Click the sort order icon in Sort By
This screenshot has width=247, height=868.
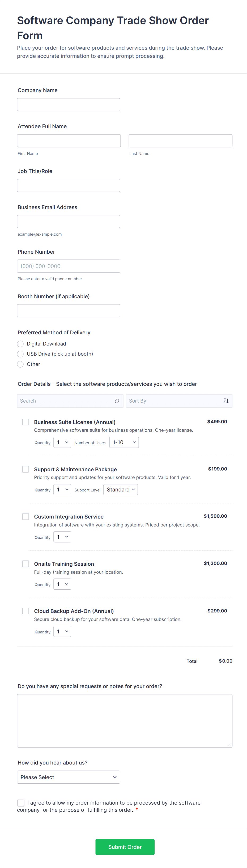226,401
